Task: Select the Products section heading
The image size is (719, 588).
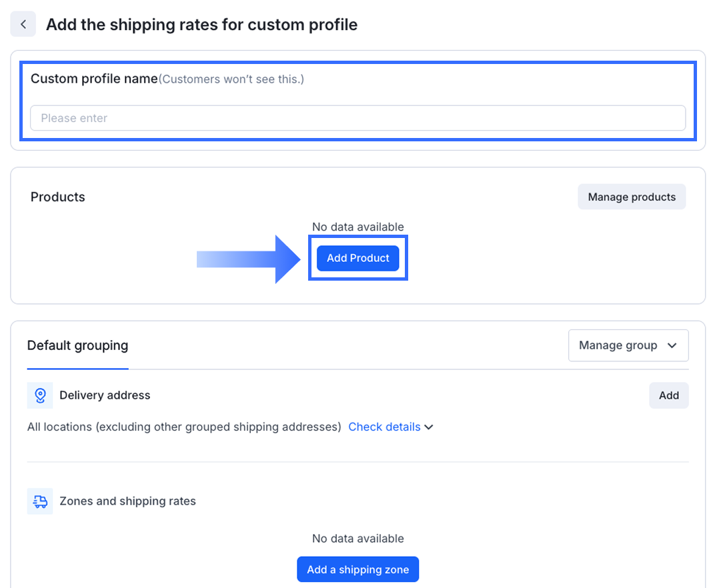Action: [58, 197]
